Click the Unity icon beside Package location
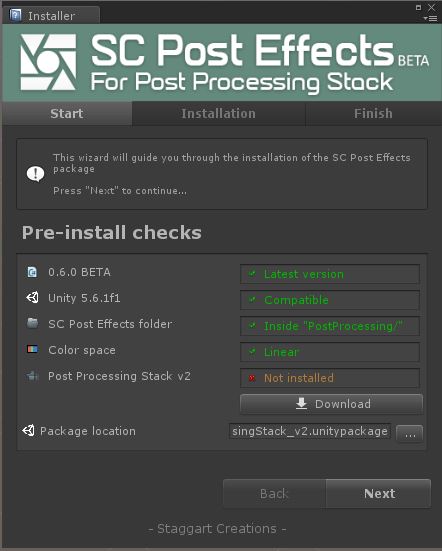 pos(28,431)
